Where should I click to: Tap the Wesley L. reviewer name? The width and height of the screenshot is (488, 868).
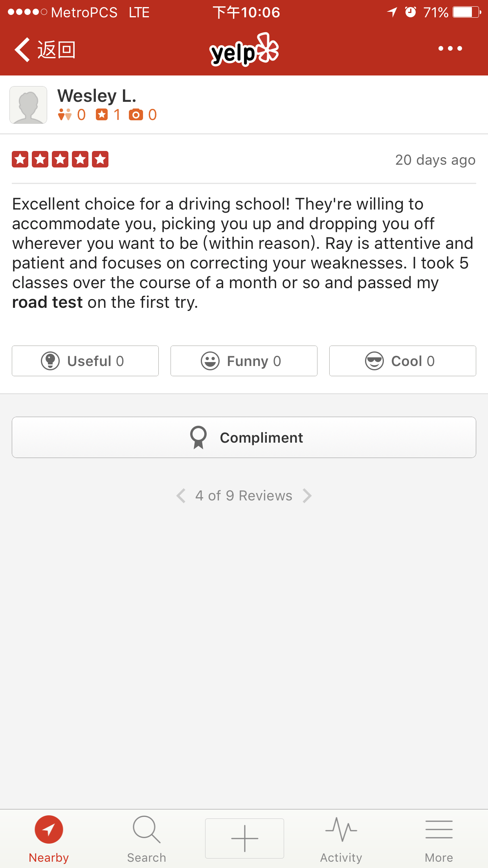tap(97, 96)
